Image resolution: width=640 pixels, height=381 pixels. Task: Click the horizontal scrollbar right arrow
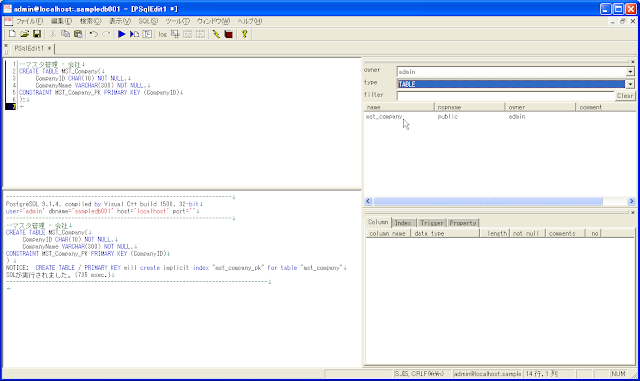[x=631, y=201]
